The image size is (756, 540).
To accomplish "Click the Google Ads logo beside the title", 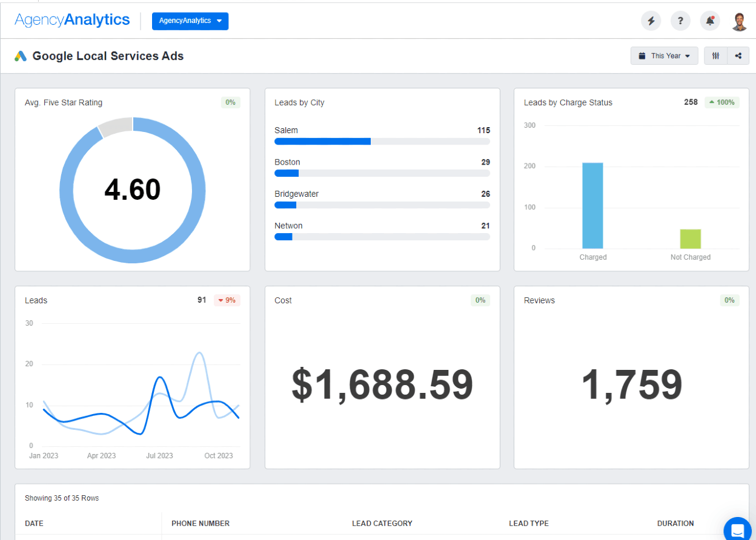I will [x=22, y=56].
